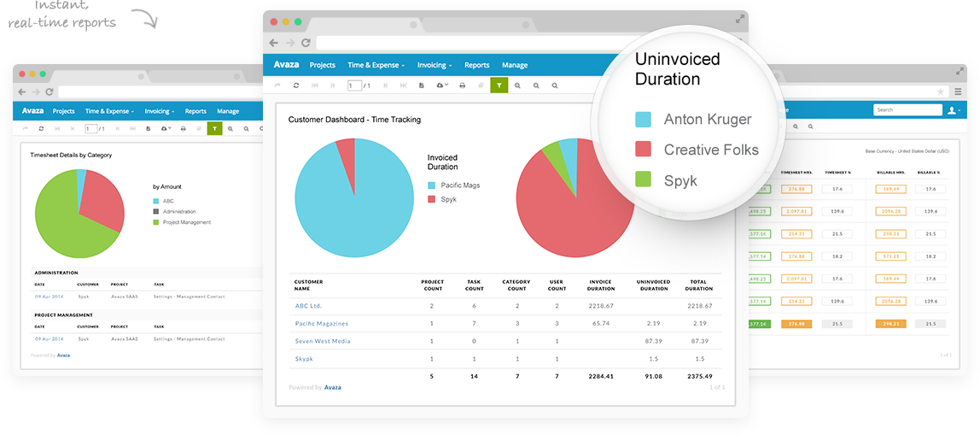
Task: Click the uninvoiced total 91.08
Action: (x=653, y=376)
